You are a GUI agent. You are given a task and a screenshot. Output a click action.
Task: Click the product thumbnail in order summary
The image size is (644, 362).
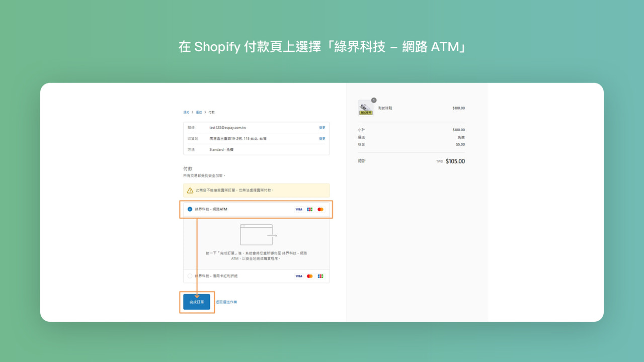(366, 108)
